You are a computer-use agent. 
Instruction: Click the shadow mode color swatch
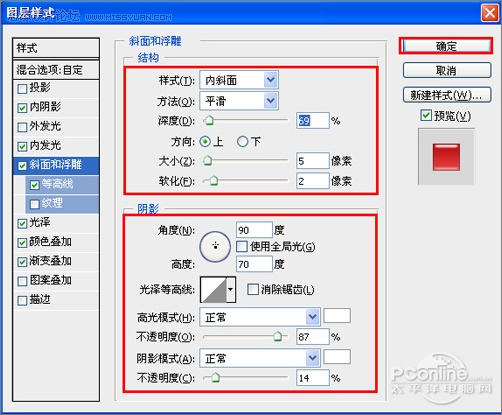(x=337, y=357)
